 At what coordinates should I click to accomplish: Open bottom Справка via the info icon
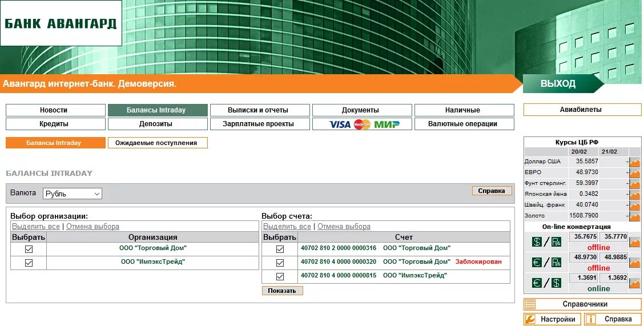coord(590,319)
